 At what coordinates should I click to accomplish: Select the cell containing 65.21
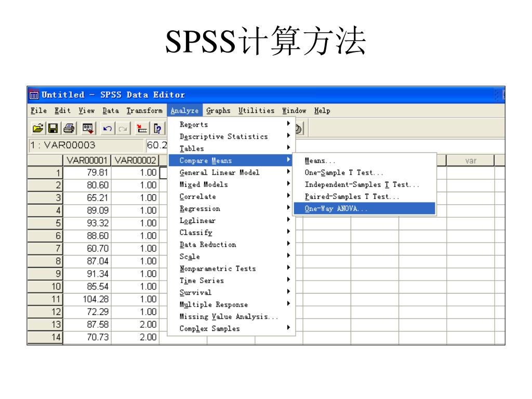tap(87, 198)
